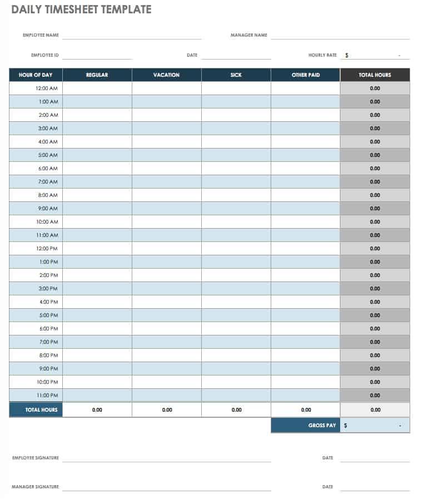Select the Regular cell for 9:00 AM
The height and width of the screenshot is (504, 423).
coord(97,209)
